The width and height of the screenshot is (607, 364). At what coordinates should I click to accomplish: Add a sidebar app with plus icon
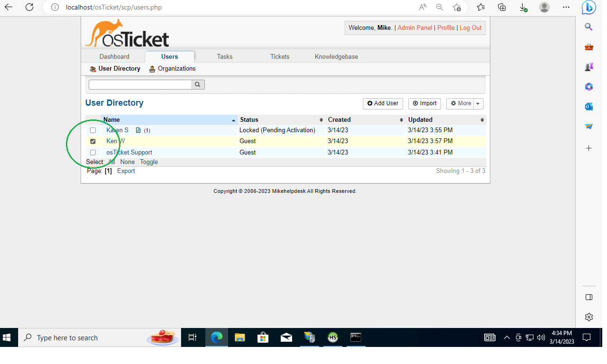point(589,148)
